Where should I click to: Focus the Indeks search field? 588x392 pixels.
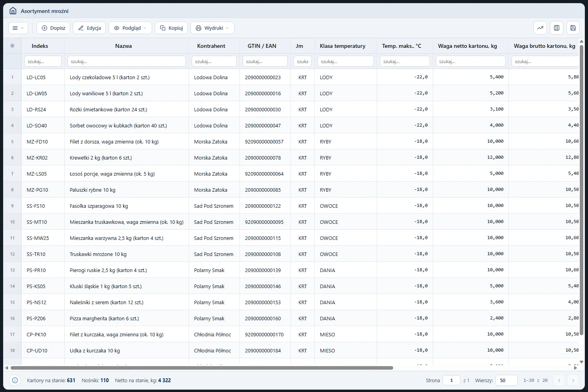tap(43, 61)
